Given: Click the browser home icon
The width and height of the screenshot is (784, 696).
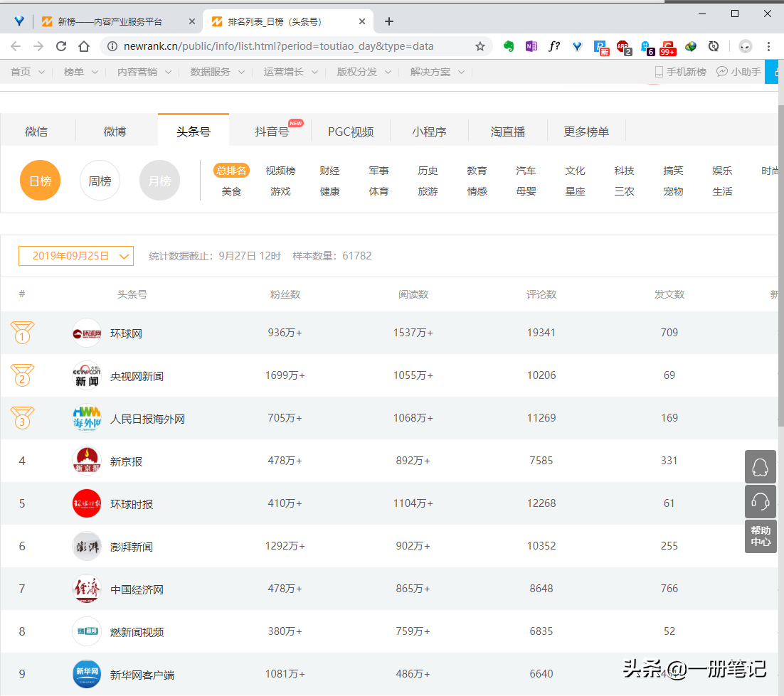Looking at the screenshot, I should 84,46.
